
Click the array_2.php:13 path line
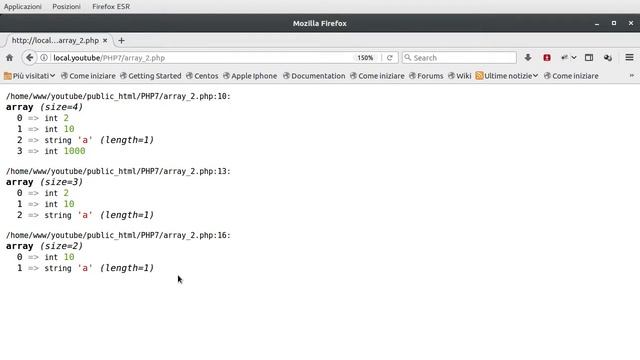click(118, 171)
